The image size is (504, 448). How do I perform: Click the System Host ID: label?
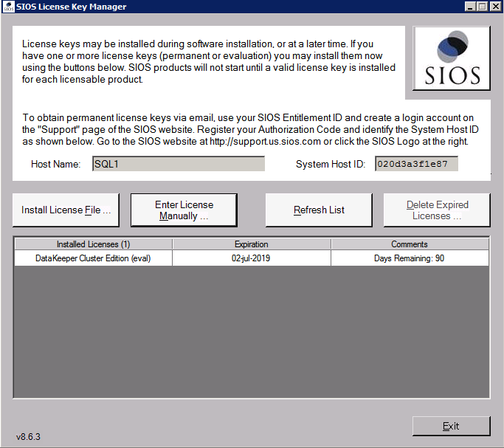point(331,165)
